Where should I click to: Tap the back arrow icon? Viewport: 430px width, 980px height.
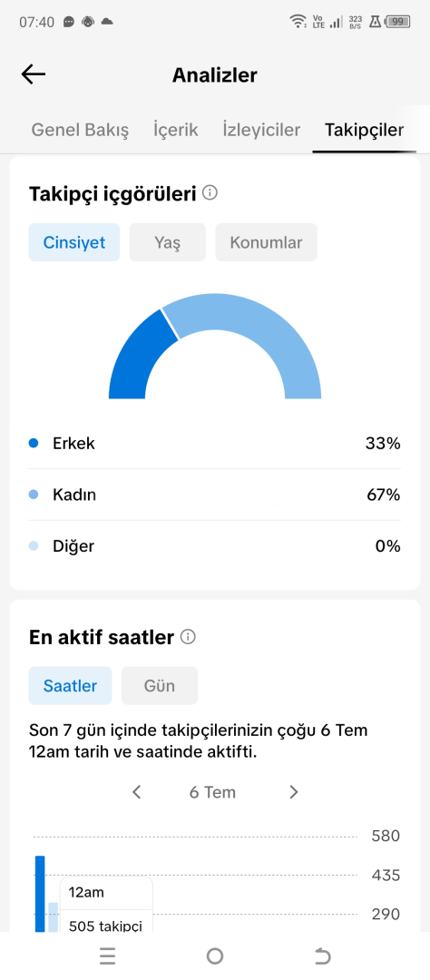[34, 75]
